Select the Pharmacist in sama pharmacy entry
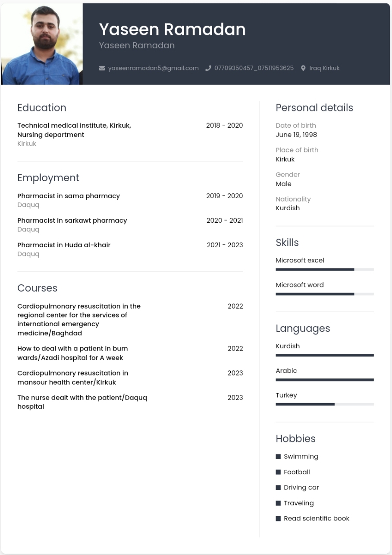This screenshot has width=392, height=555. (x=130, y=200)
